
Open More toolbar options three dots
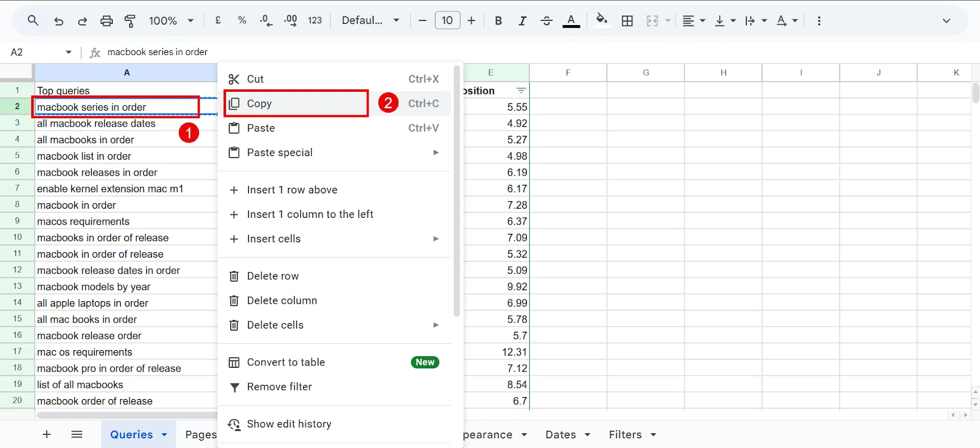(x=819, y=21)
